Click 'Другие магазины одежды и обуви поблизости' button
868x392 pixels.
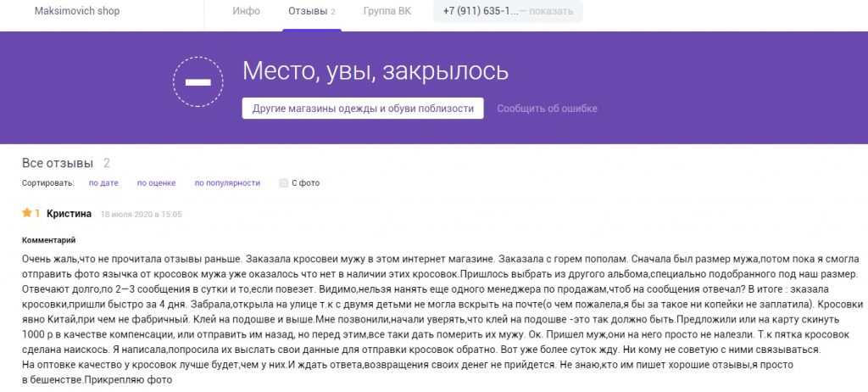(x=363, y=108)
